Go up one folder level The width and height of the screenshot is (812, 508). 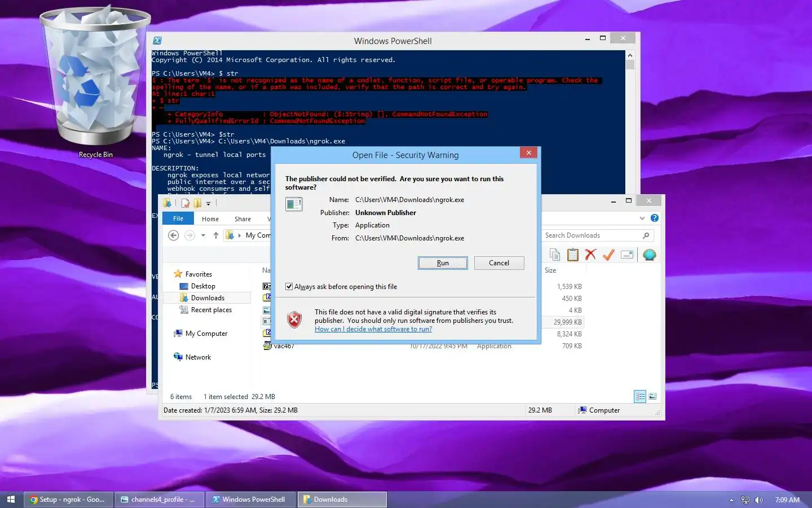click(x=216, y=235)
